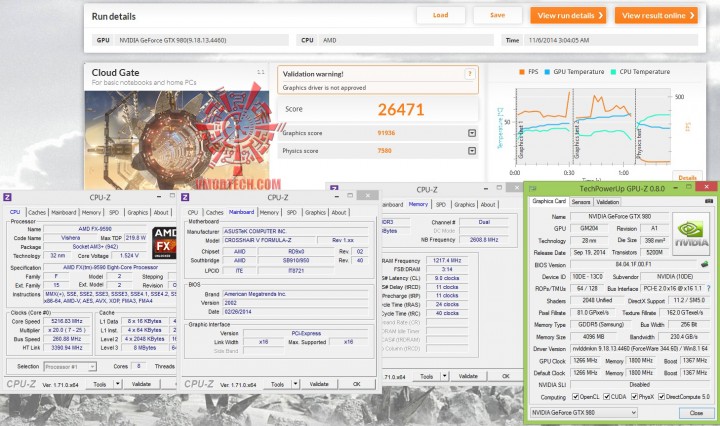The image size is (720, 426).
Task: Click the CPU Temperature teal legend swatch
Action: coord(613,72)
